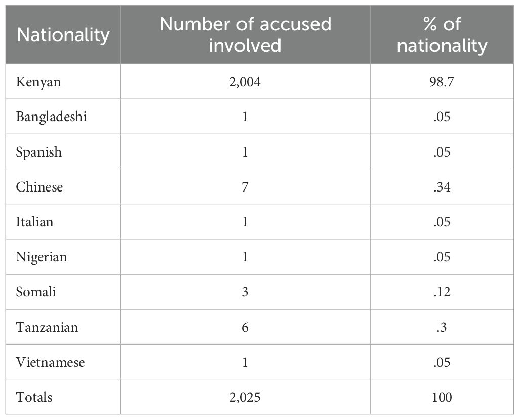The width and height of the screenshot is (519, 420).
Task: Click the Vietnamese nationality cell
Action: pos(50,362)
